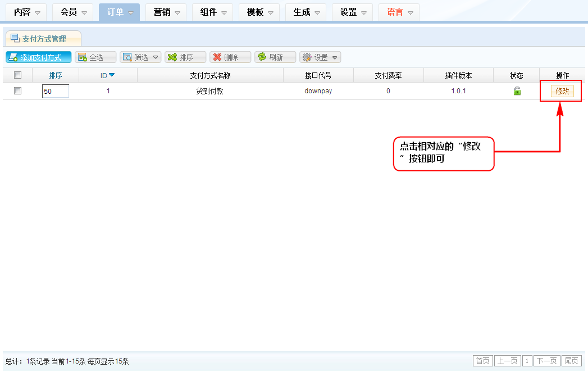Open the 订单 menu dropdown
Image resolution: width=588 pixels, height=372 pixels.
pyautogui.click(x=119, y=12)
